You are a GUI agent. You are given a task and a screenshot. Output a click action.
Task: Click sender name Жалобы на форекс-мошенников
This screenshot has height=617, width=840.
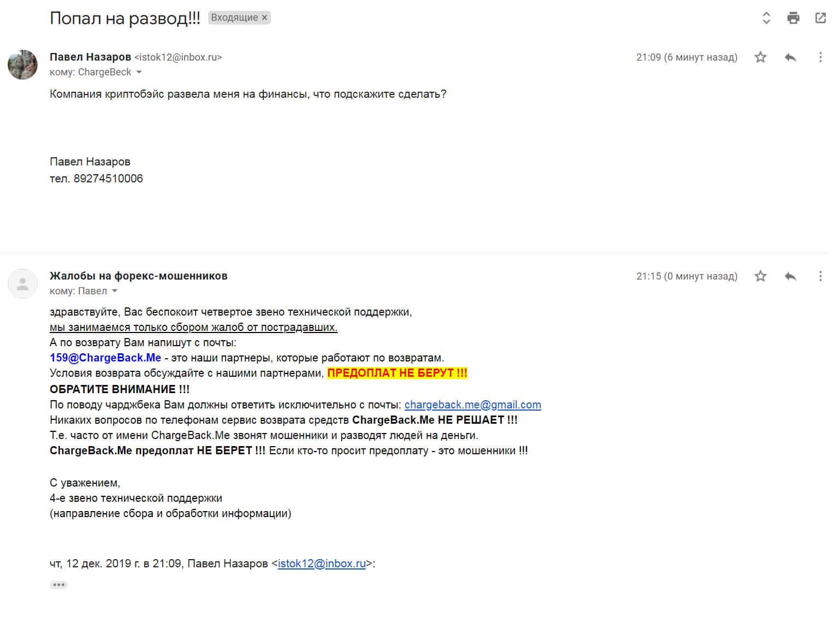138,276
